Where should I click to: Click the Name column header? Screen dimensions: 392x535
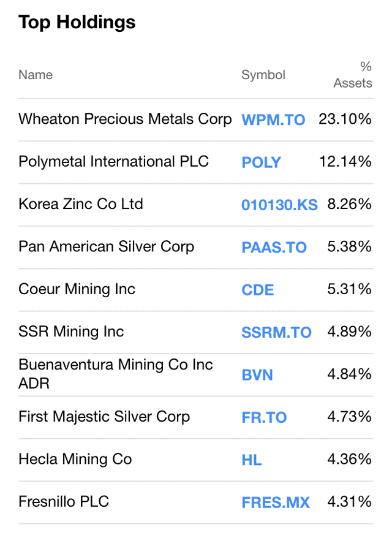coord(36,75)
